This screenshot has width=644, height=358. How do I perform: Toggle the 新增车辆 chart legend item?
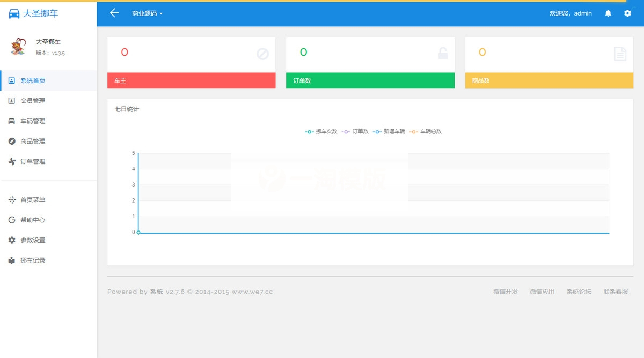pyautogui.click(x=389, y=131)
